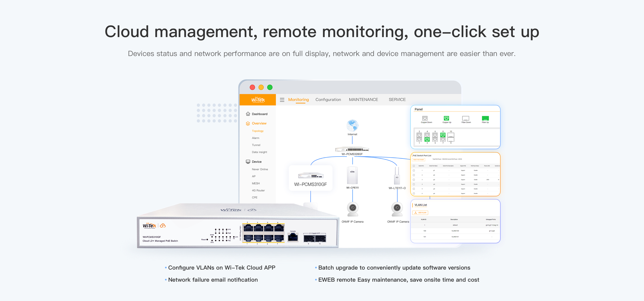The width and height of the screenshot is (644, 301).
Task: Open the Dashboard home icon
Action: [x=248, y=114]
